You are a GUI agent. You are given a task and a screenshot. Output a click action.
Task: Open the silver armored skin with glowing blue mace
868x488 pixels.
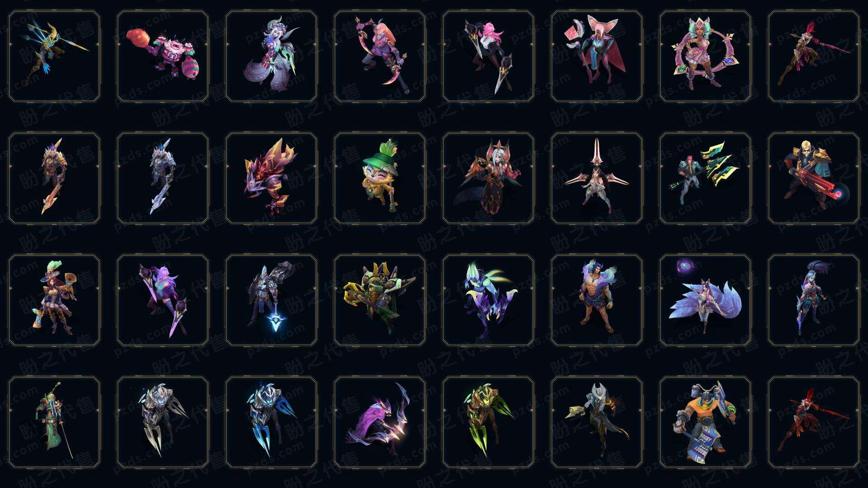pos(271,300)
